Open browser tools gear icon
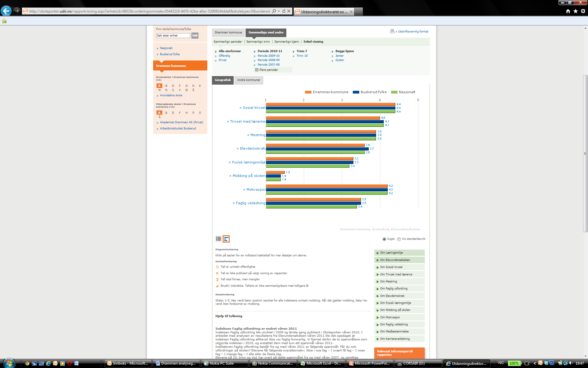 click(583, 11)
